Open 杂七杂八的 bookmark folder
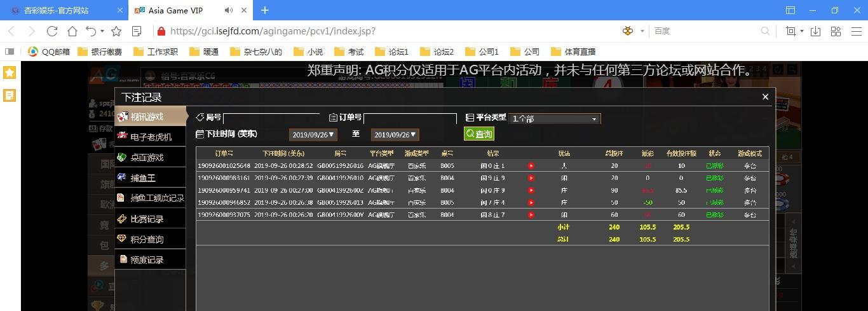The height and width of the screenshot is (311, 868). (x=256, y=52)
